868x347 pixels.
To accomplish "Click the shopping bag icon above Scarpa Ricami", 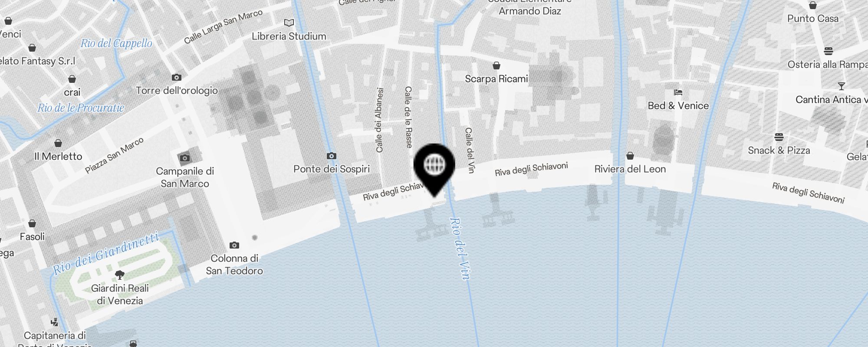I will [x=496, y=65].
